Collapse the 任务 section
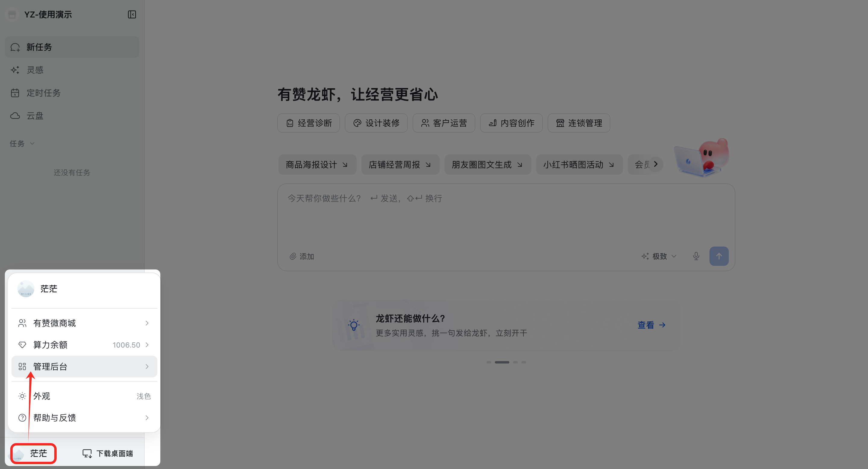This screenshot has width=868, height=469. click(22, 144)
